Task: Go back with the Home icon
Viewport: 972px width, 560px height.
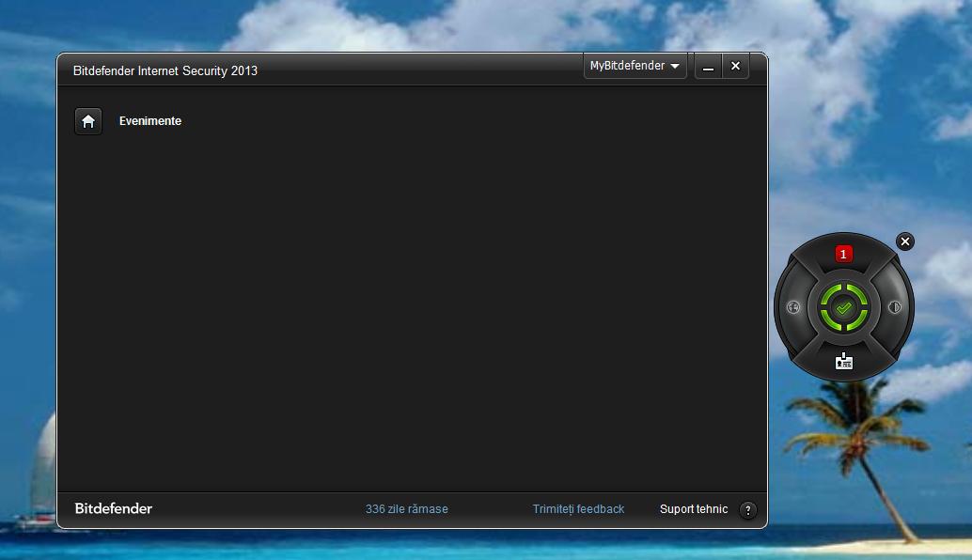Action: [x=88, y=121]
